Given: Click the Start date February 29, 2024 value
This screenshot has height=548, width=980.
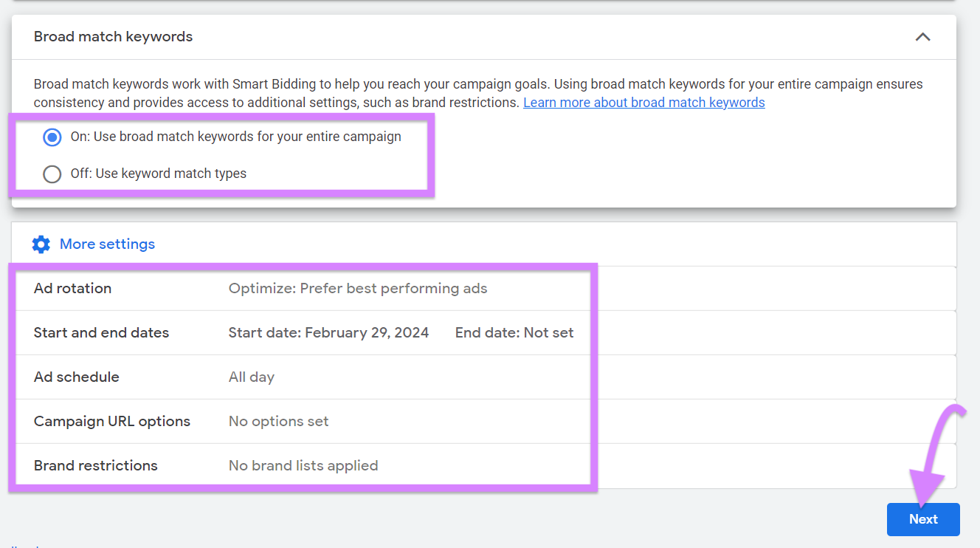Looking at the screenshot, I should [328, 332].
